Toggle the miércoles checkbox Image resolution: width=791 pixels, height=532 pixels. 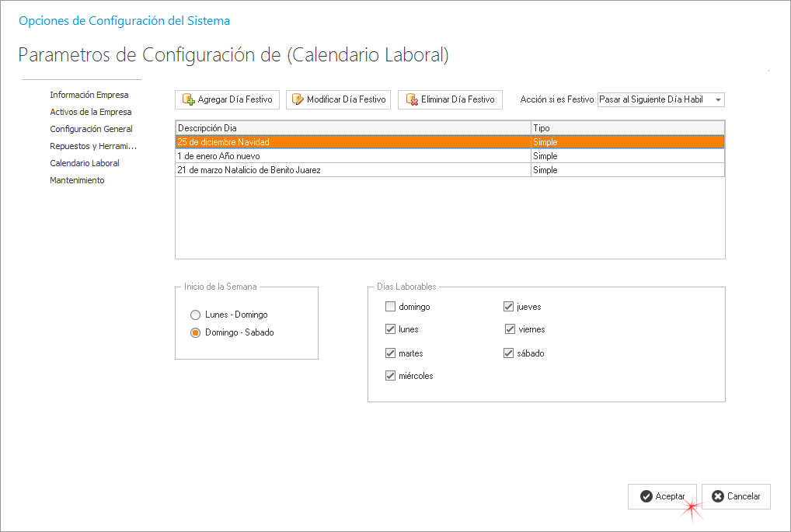tap(390, 376)
